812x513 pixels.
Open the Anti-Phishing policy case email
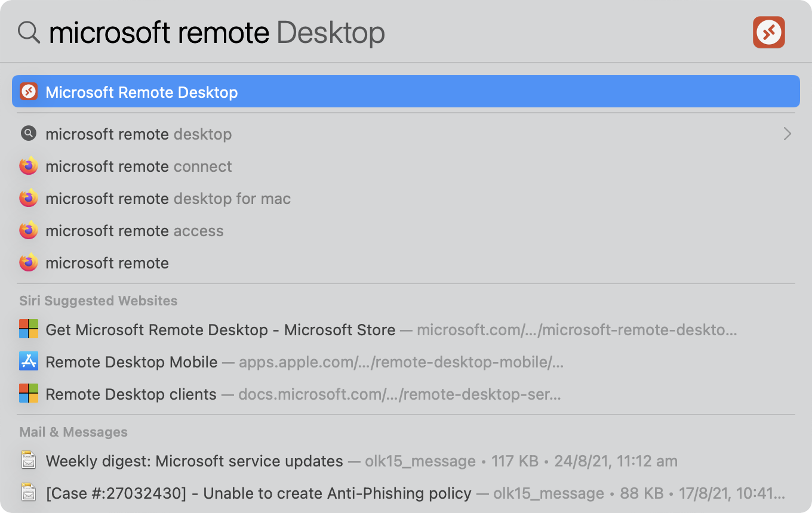259,493
